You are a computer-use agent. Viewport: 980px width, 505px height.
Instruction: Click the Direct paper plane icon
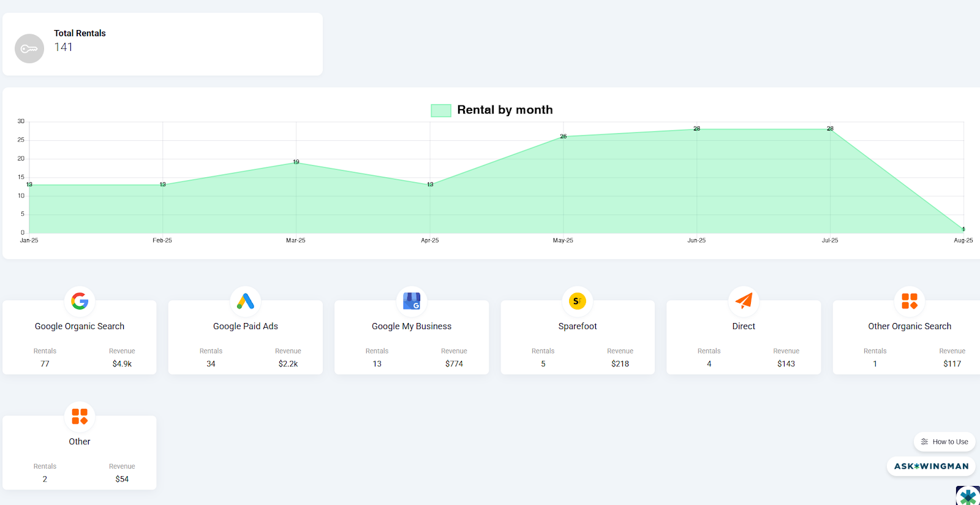744,301
